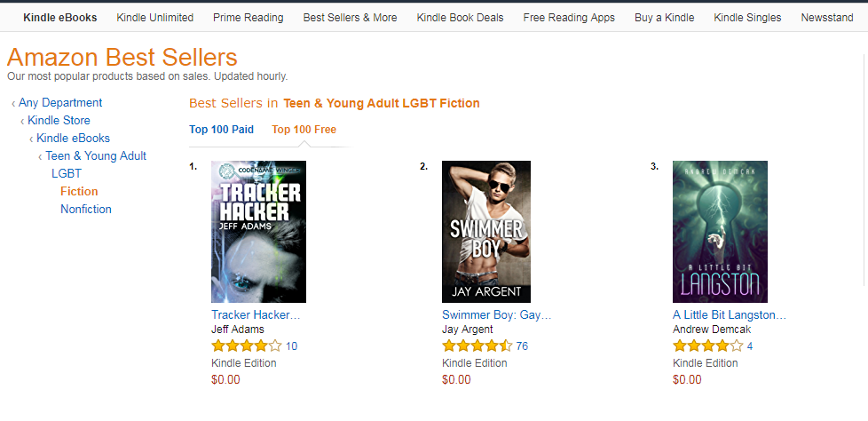Navigate back to Kindle Store category
The height and width of the screenshot is (421, 868).
(59, 121)
